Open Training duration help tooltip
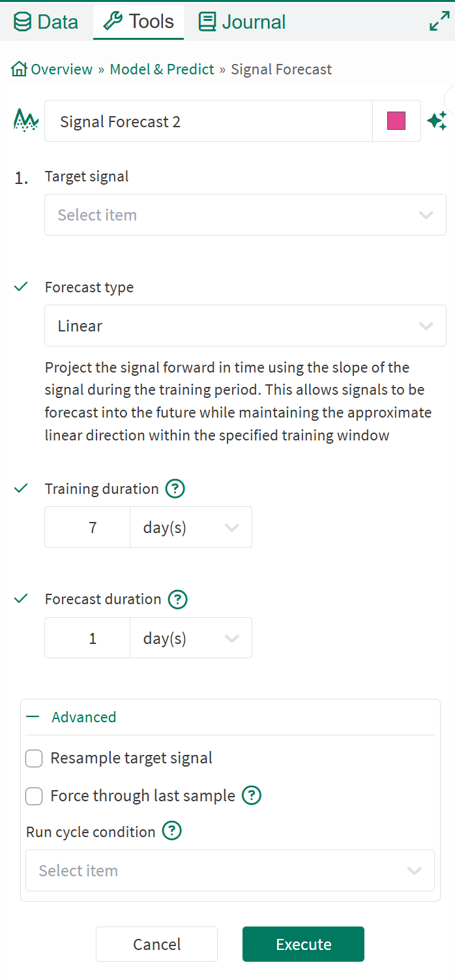 175,489
